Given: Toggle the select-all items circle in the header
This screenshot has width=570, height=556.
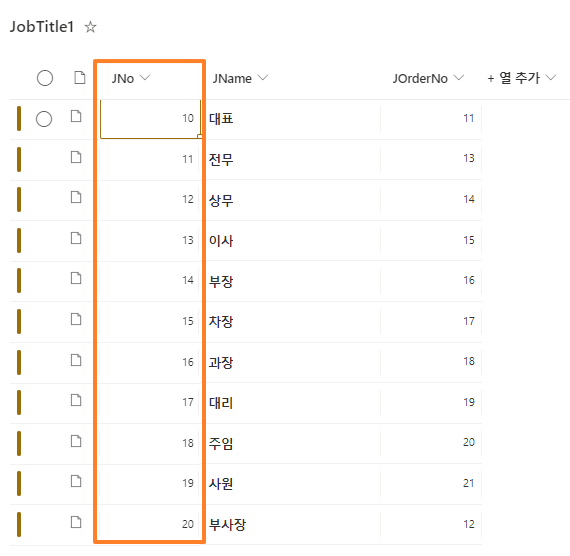Looking at the screenshot, I should 45,78.
